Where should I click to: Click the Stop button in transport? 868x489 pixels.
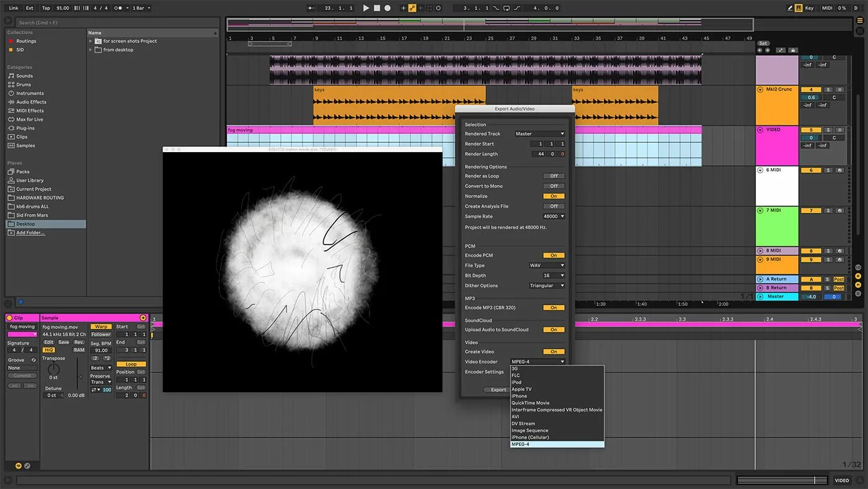[376, 8]
